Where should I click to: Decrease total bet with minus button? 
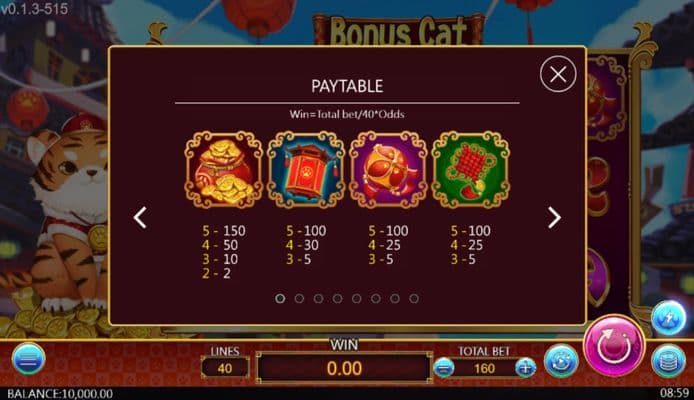pyautogui.click(x=443, y=368)
